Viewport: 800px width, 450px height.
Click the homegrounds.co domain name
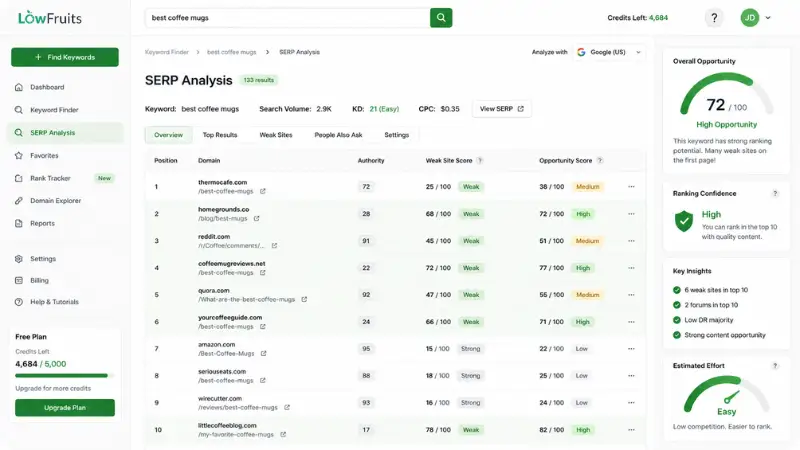(x=223, y=209)
